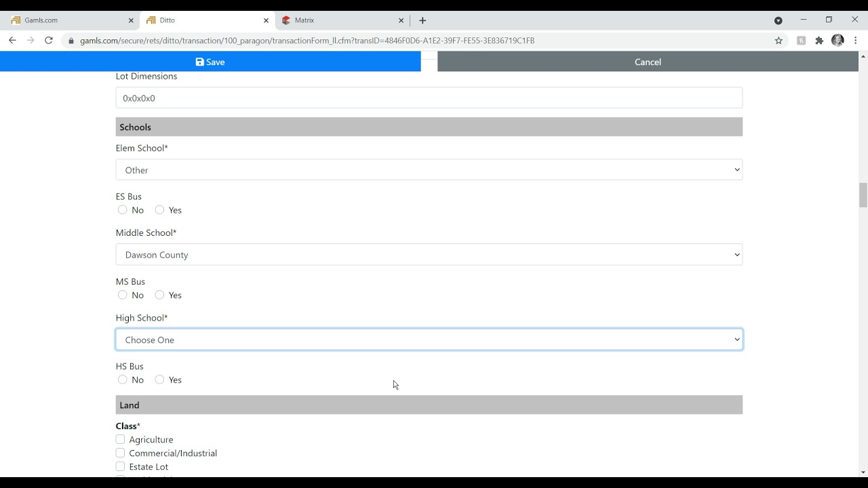Viewport: 868px width, 488px height.
Task: Open the High School dropdown
Action: [x=429, y=340]
